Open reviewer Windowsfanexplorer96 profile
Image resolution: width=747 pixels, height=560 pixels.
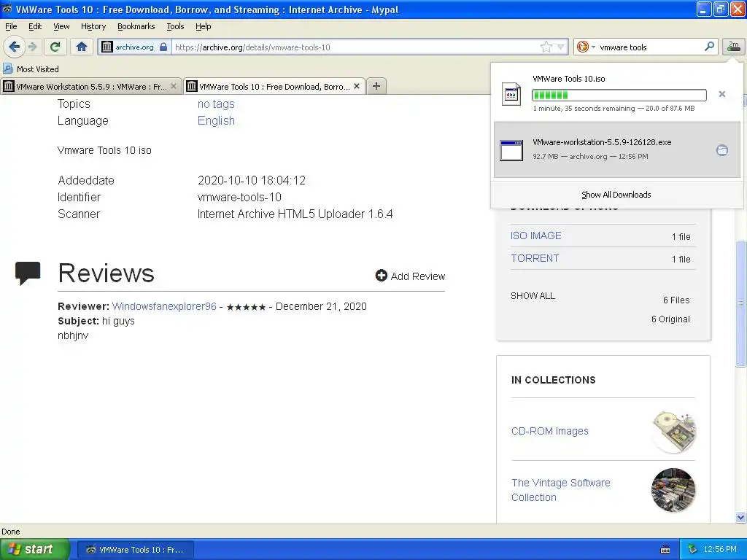pyautogui.click(x=164, y=306)
